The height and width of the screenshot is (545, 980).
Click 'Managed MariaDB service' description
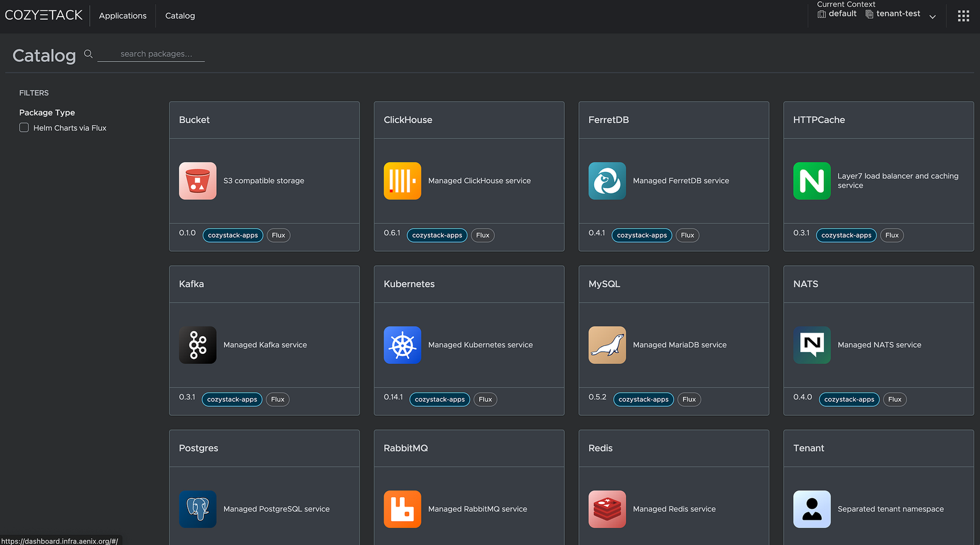pos(680,345)
